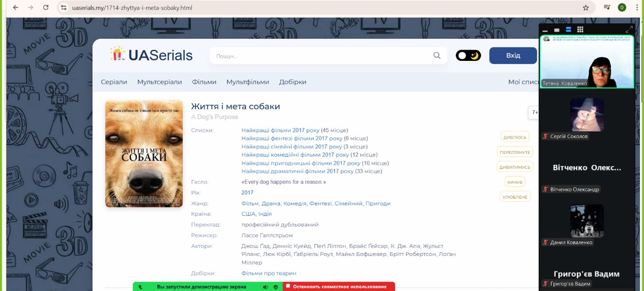This screenshot has height=291, width=644.
Task: Open the 'Мультсеріали' navigation tab
Action: [x=160, y=82]
